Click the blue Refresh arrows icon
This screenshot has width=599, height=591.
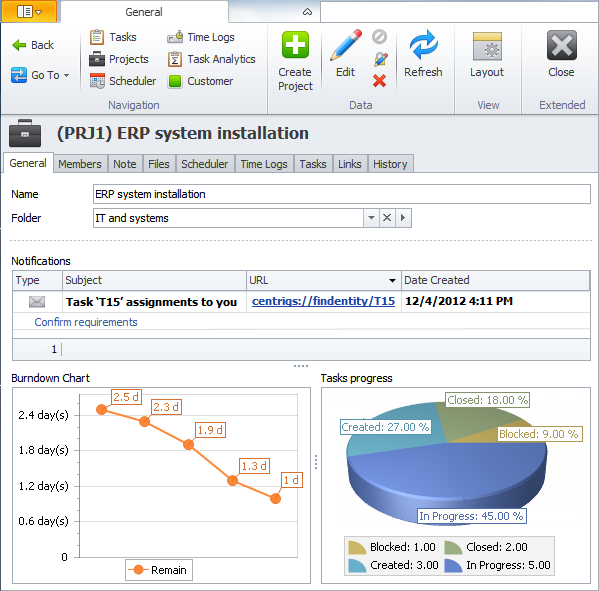[423, 45]
